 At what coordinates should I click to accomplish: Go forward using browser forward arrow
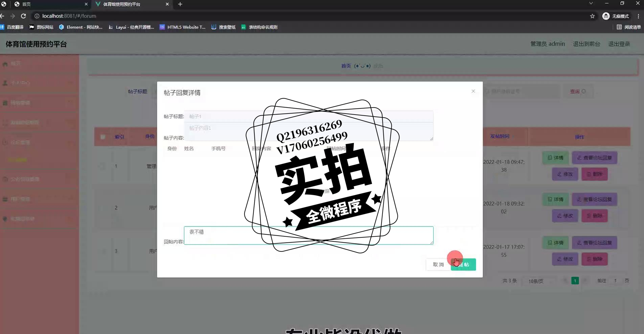pos(13,16)
